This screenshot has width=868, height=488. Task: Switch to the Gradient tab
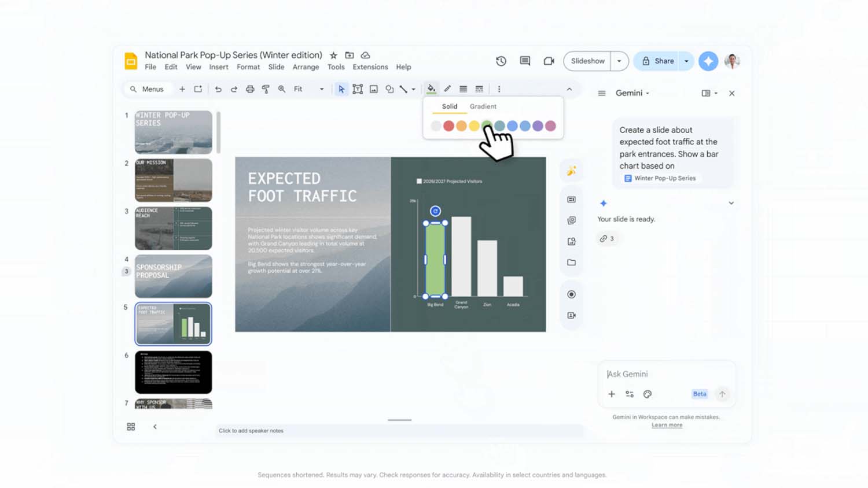[483, 106]
